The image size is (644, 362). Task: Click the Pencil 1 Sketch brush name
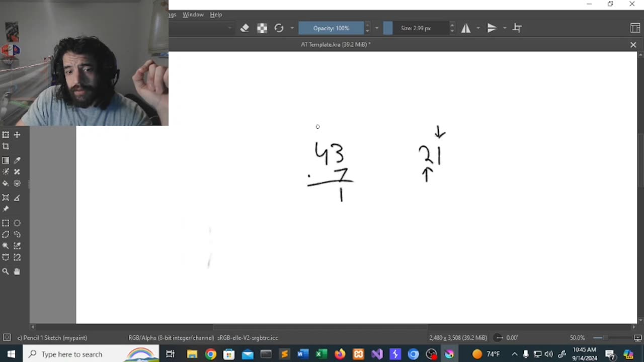(x=52, y=338)
